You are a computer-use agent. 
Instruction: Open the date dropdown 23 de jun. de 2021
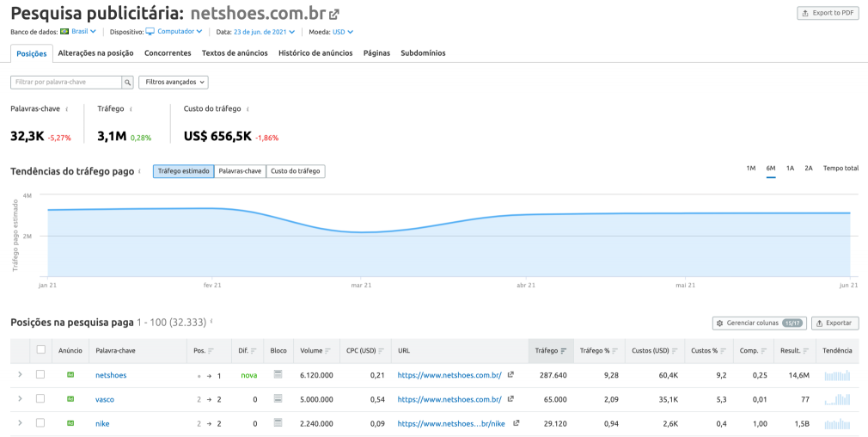click(x=264, y=32)
